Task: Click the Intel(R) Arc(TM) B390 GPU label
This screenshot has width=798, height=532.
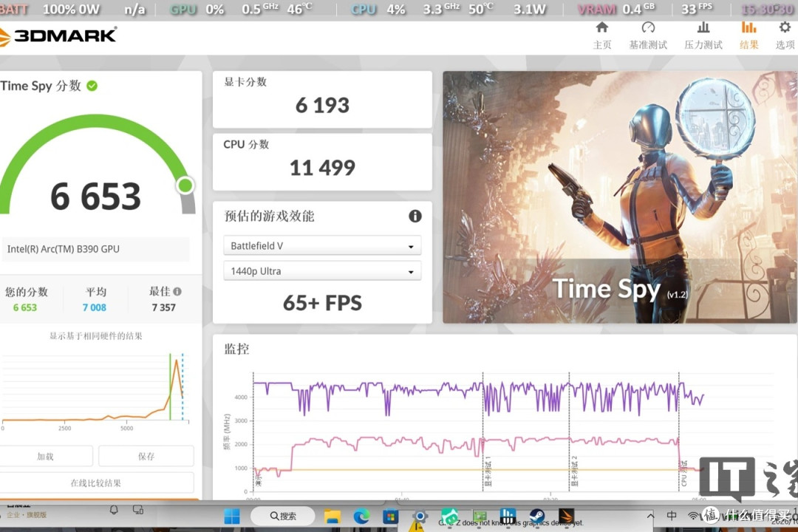Action: click(x=63, y=249)
